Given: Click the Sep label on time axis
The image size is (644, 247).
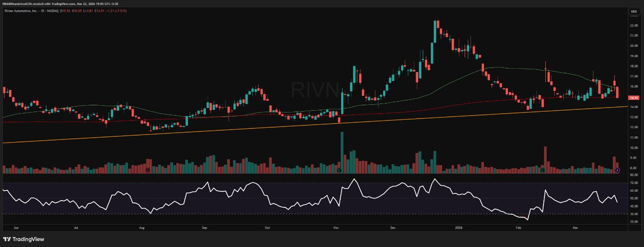Looking at the screenshot, I should point(205,228).
